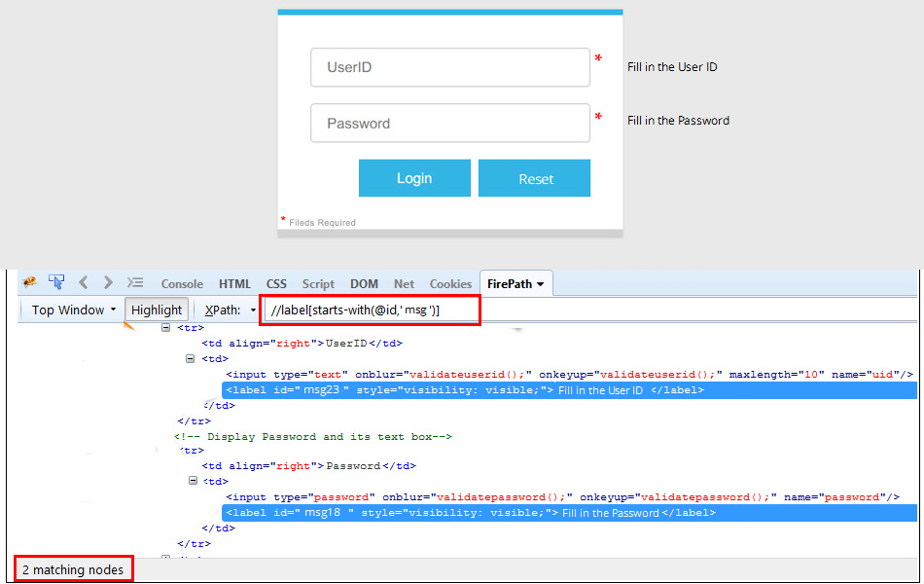This screenshot has width=924, height=584.
Task: Switch to the HTML tab
Action: [x=234, y=284]
